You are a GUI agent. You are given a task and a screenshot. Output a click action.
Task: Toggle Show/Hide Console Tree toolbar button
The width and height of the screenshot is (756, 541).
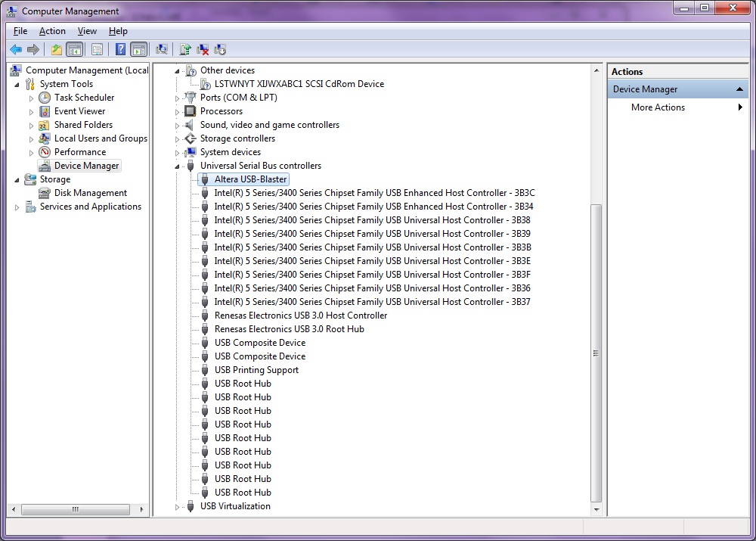[x=75, y=50]
